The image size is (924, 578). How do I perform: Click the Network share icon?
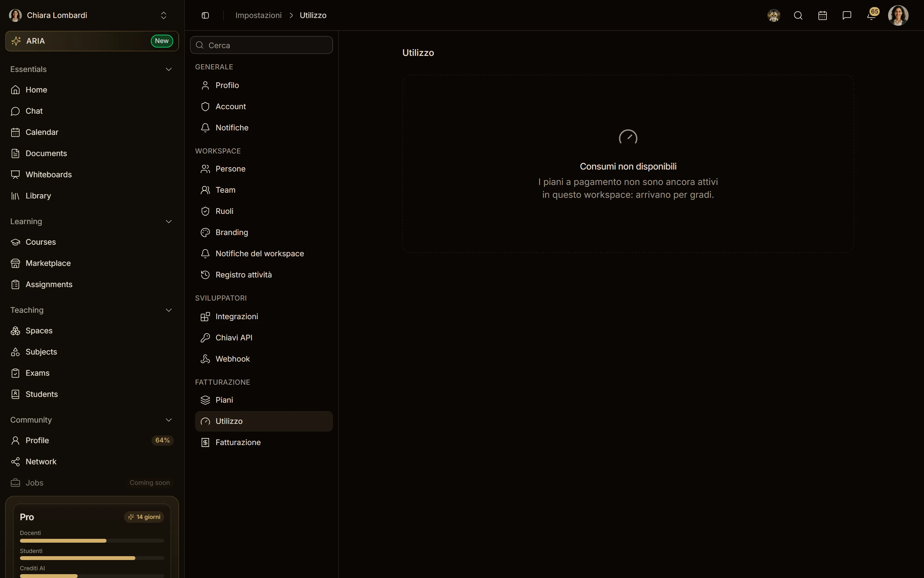15,462
